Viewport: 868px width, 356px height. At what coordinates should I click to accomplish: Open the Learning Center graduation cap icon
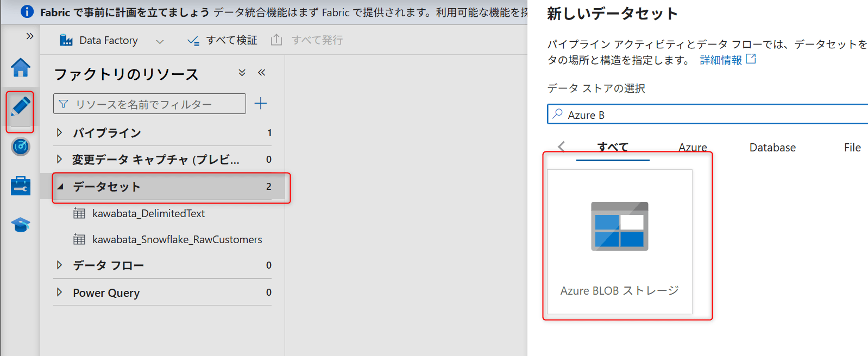(x=21, y=225)
